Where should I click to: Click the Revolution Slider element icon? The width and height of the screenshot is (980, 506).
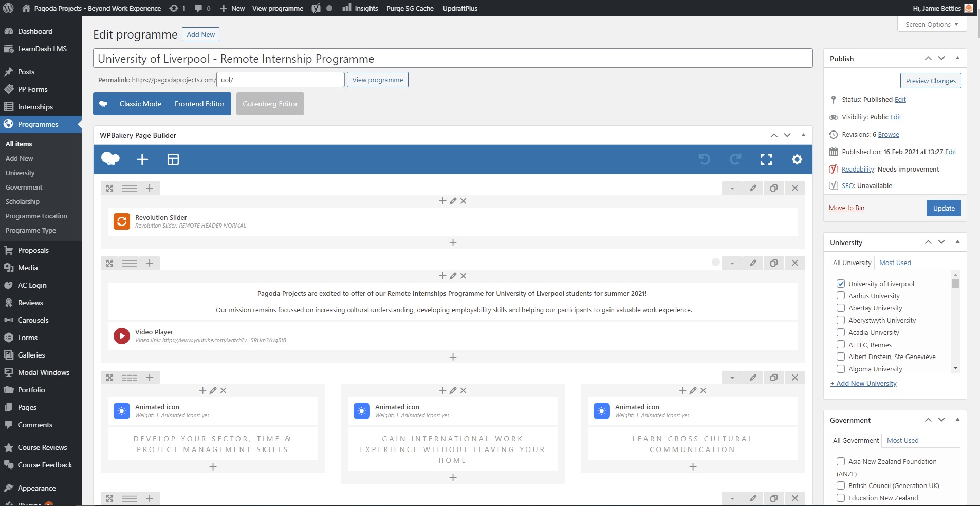122,221
